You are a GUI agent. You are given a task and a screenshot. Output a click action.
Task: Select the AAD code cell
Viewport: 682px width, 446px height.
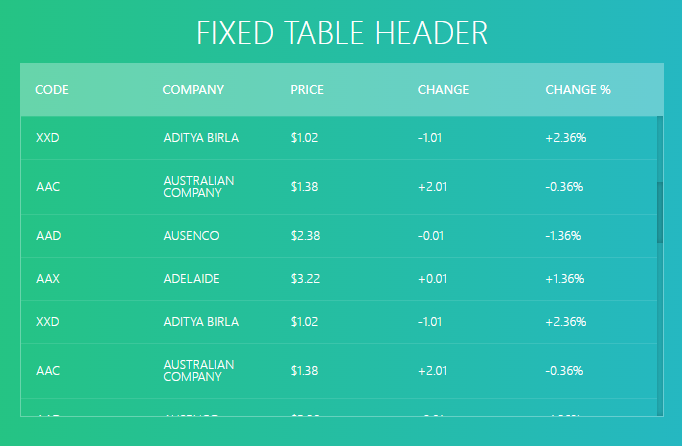49,236
